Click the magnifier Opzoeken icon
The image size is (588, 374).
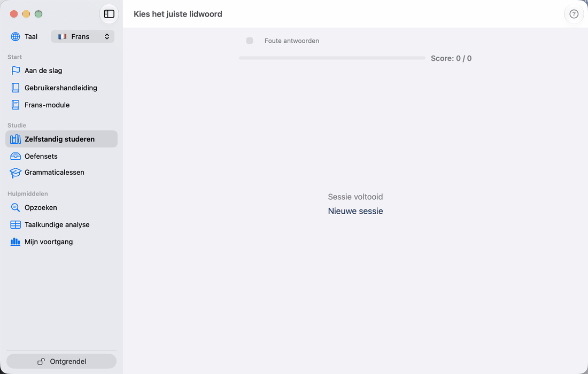pos(16,208)
